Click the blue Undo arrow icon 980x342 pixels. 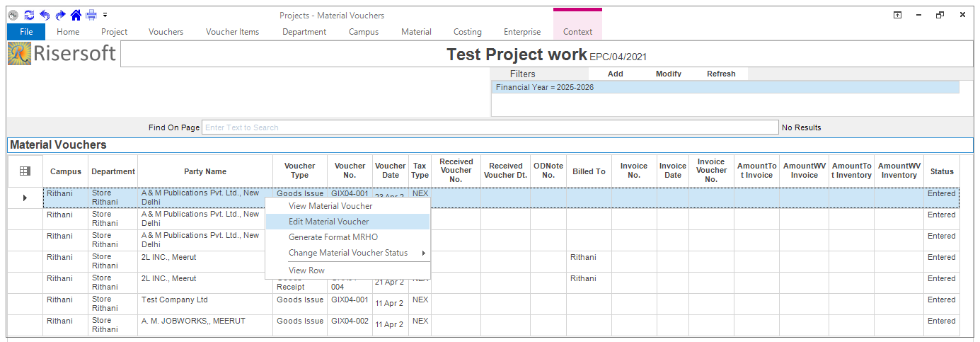coord(45,15)
